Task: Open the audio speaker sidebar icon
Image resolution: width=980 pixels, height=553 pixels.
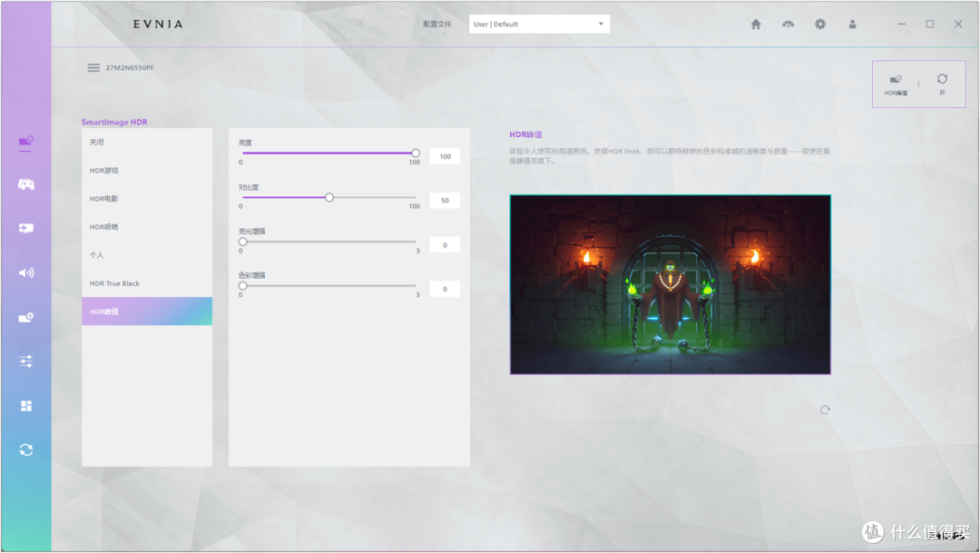Action: click(25, 272)
